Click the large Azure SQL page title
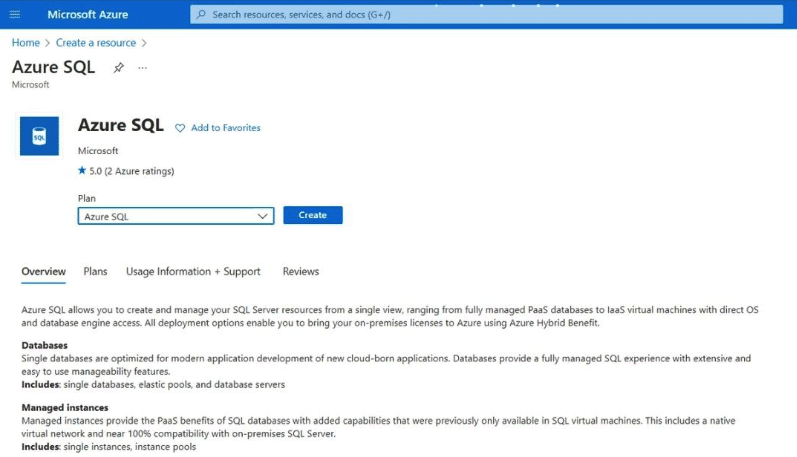The image size is (797, 457). (53, 67)
